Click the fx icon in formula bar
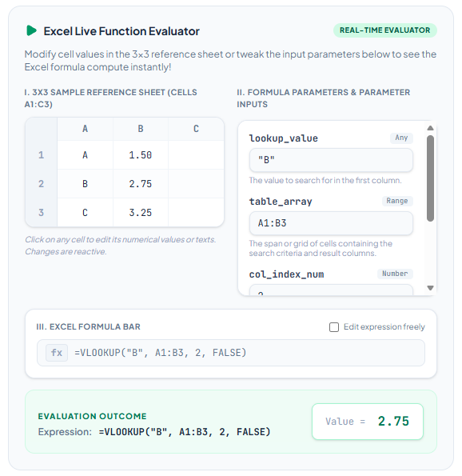462x476 pixels. pyautogui.click(x=57, y=353)
